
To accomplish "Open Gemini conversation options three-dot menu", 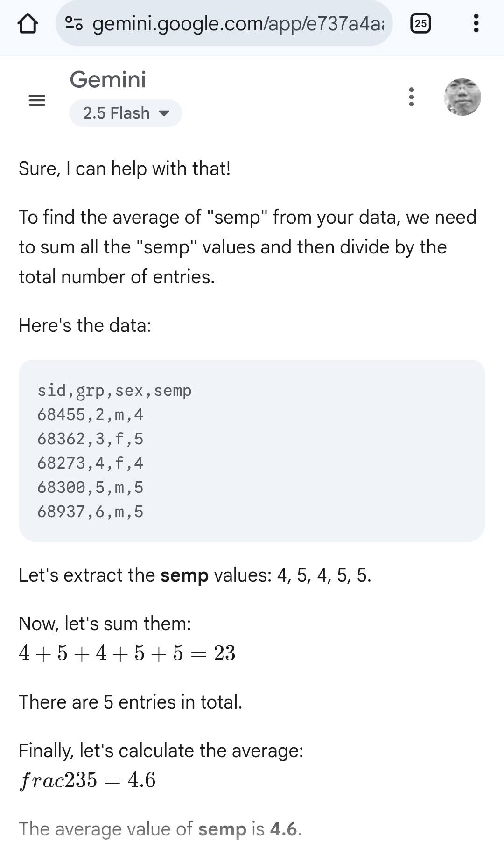I will (x=411, y=97).
